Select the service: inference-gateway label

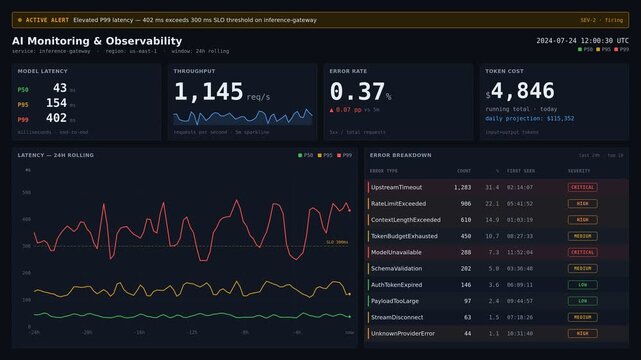pos(51,51)
